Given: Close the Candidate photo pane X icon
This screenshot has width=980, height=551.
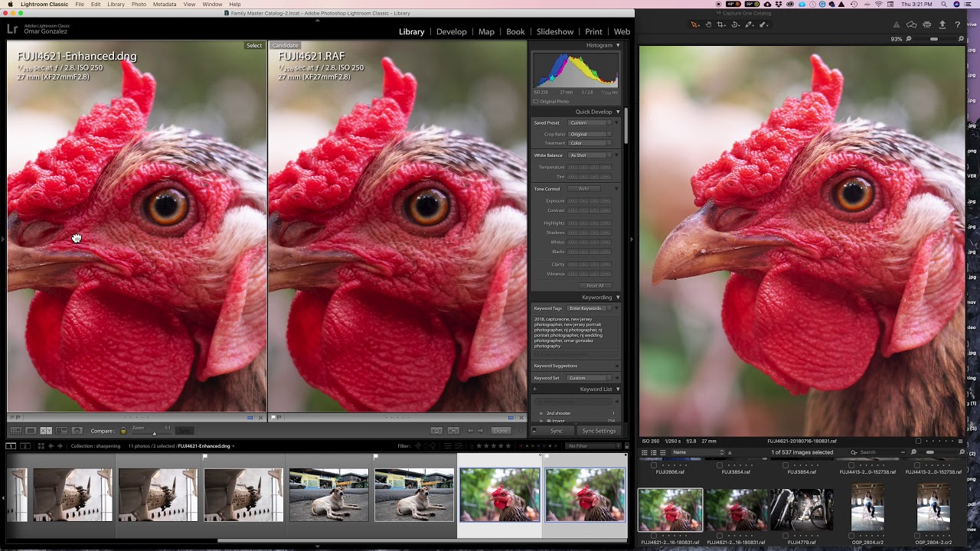Looking at the screenshot, I should pos(522,418).
